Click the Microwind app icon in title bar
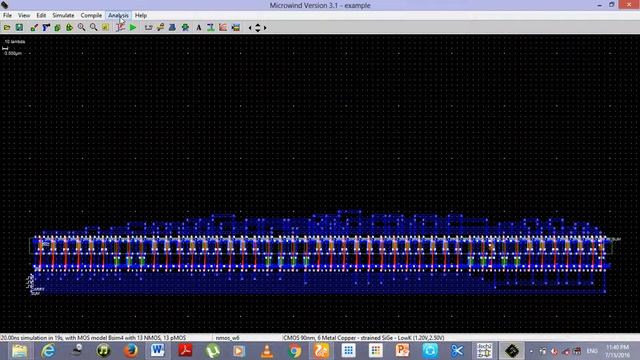Image resolution: width=640 pixels, height=360 pixels. pyautogui.click(x=5, y=5)
